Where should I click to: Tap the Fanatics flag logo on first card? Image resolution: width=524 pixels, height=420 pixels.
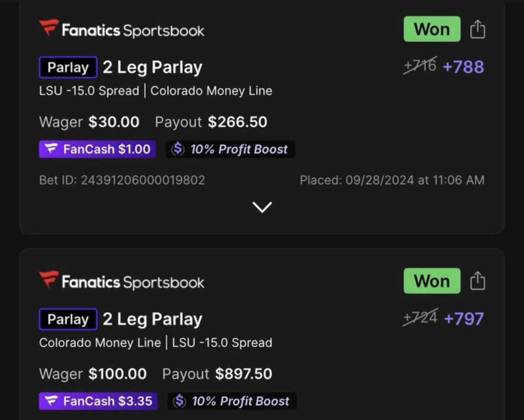(49, 28)
